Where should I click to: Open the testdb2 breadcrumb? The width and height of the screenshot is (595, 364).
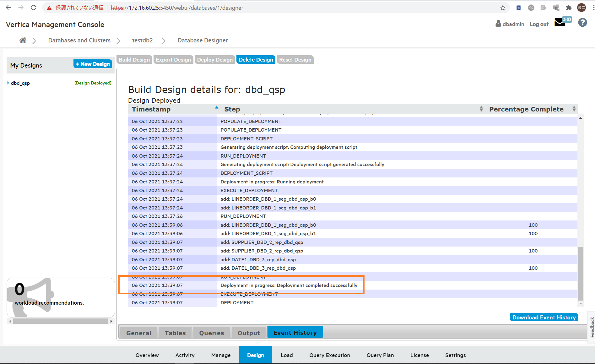click(x=143, y=40)
